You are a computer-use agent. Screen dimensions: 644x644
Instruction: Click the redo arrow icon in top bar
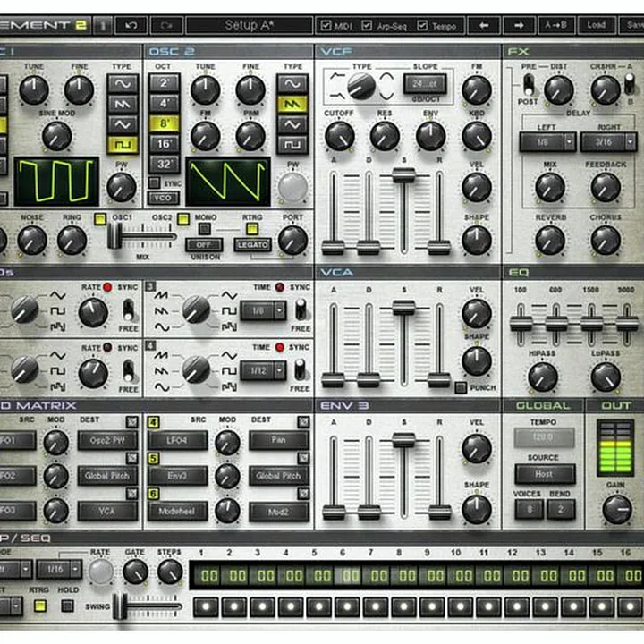click(166, 25)
